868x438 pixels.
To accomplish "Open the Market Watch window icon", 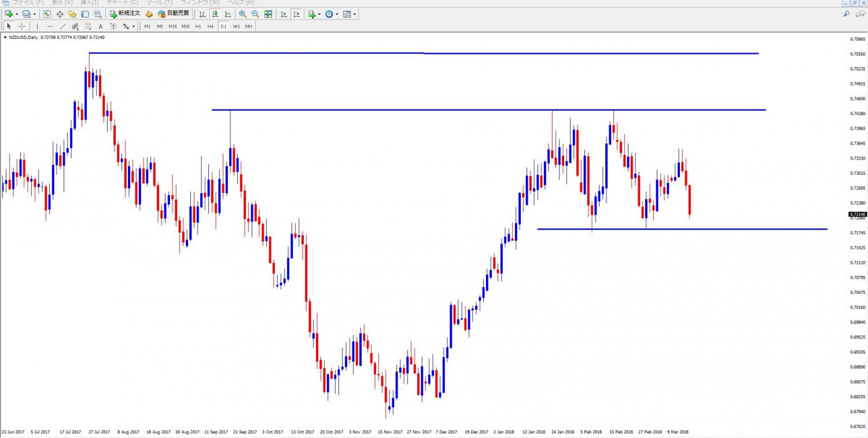I will click(47, 14).
